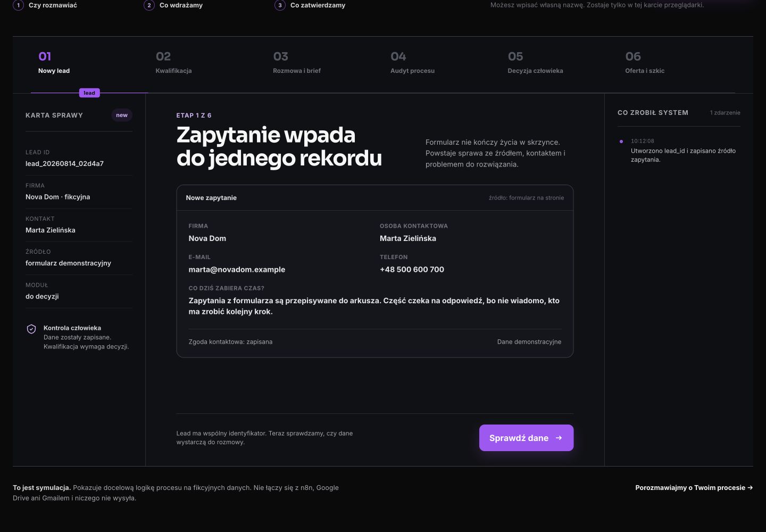
Task: Click the numbered circle 3 beside Co zatwierdzamy
Action: click(x=280, y=5)
